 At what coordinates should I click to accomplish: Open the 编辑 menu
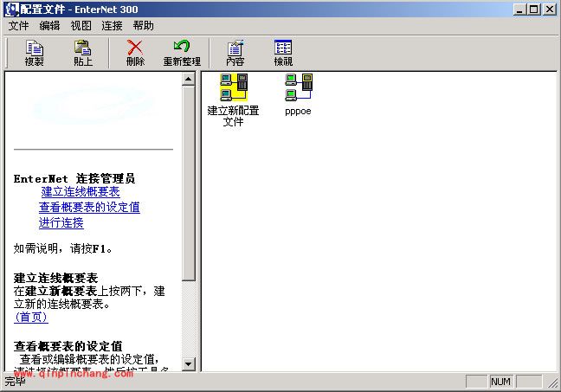[49, 26]
